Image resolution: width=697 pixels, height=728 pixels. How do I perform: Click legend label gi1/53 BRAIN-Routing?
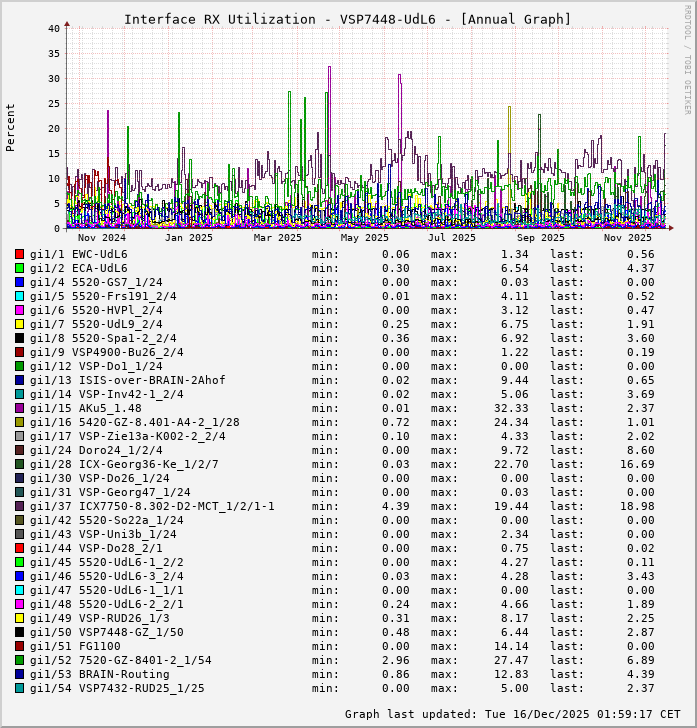click(99, 674)
